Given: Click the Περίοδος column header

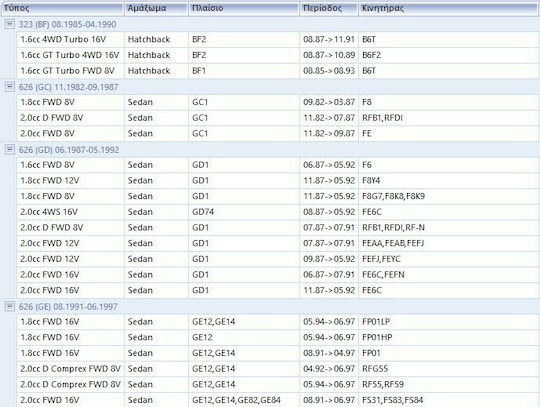Looking at the screenshot, I should [x=329, y=8].
